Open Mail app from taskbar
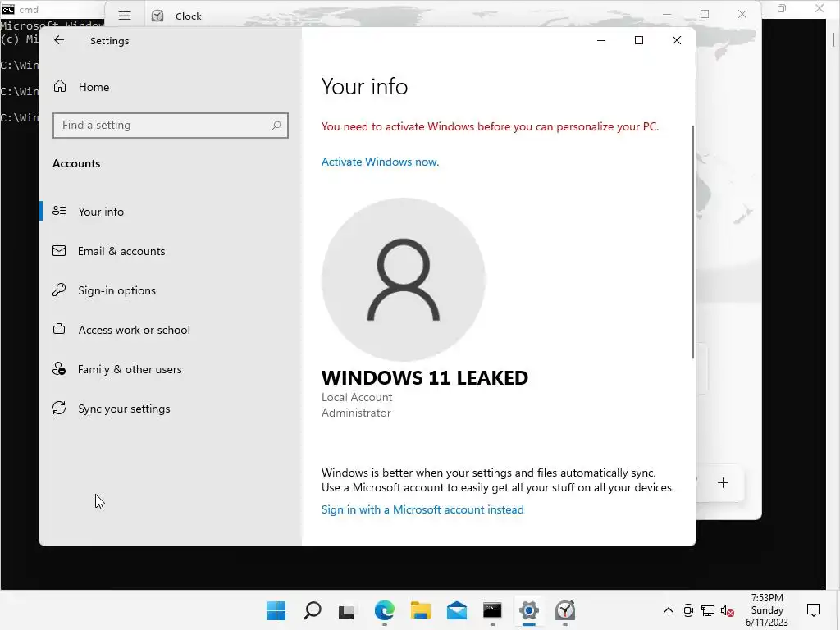The height and width of the screenshot is (630, 840). coord(456,610)
